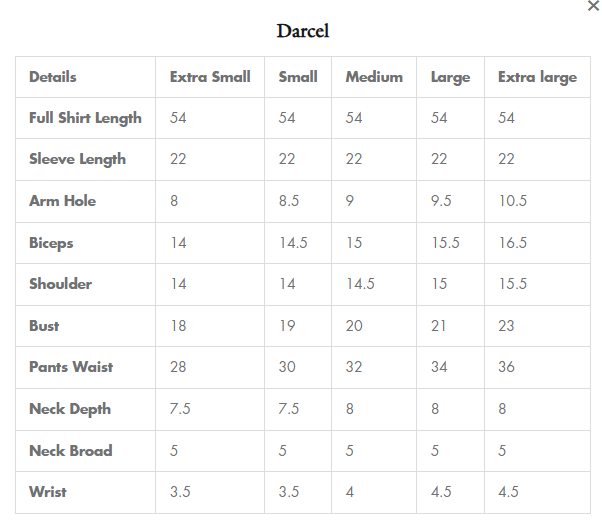Select the Sleeve Length row label
Image resolution: width=602 pixels, height=527 pixels.
tap(77, 159)
